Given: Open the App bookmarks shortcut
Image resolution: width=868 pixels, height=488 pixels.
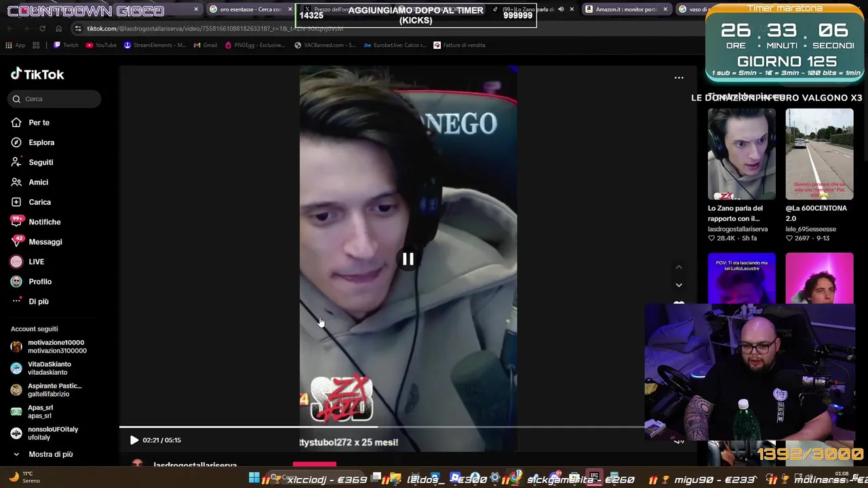Looking at the screenshot, I should point(16,45).
